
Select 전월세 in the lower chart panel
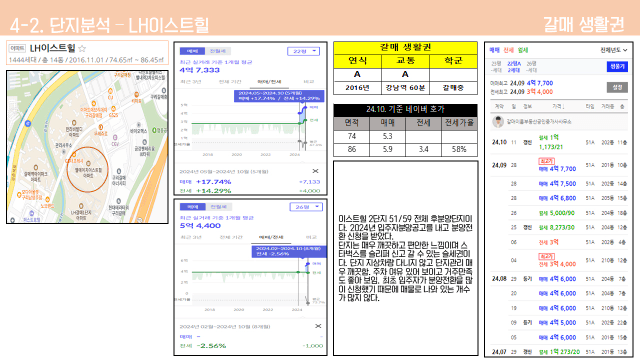[x=218, y=207]
